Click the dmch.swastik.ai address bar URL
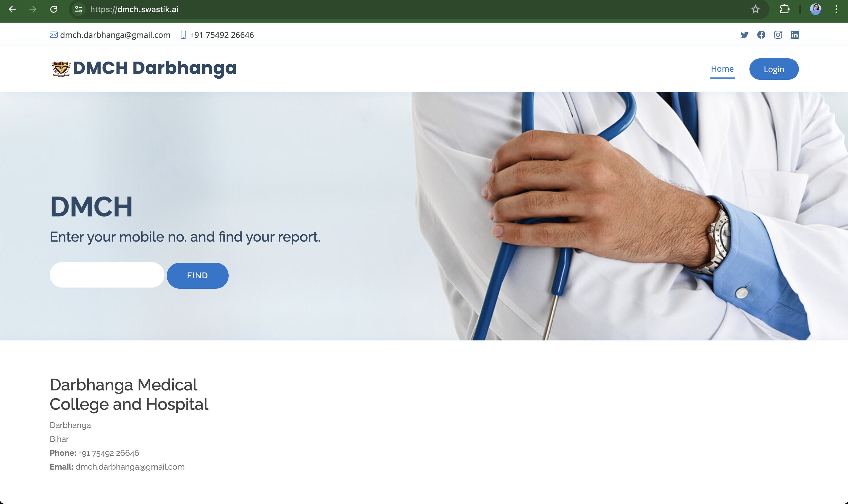 [x=134, y=9]
